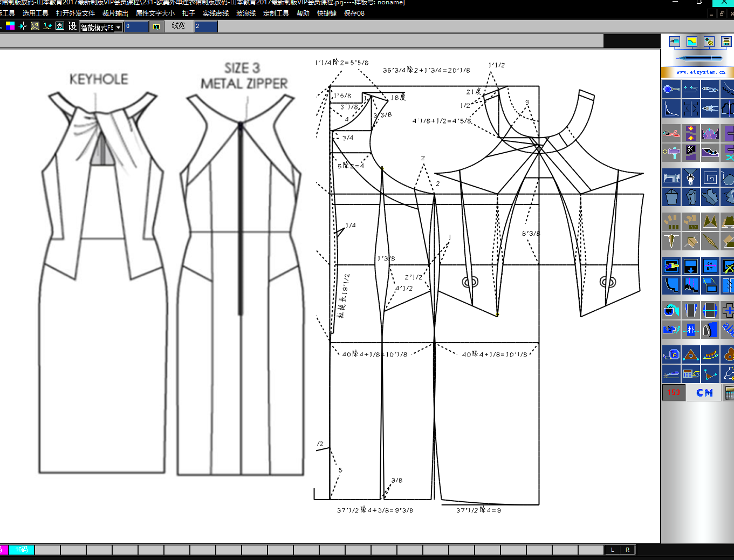The image size is (734, 560).
Task: Select the yellow curve panel icon at top right
Action: coord(692,42)
